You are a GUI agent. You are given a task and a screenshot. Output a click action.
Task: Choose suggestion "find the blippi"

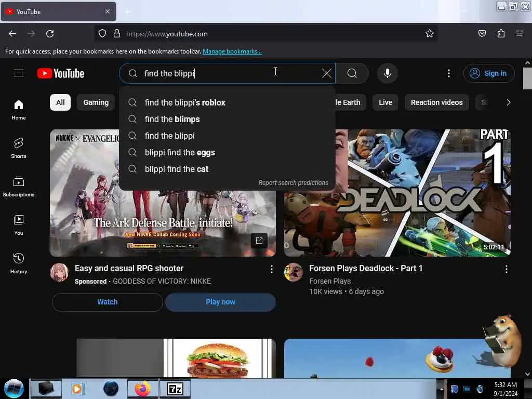pos(227,136)
